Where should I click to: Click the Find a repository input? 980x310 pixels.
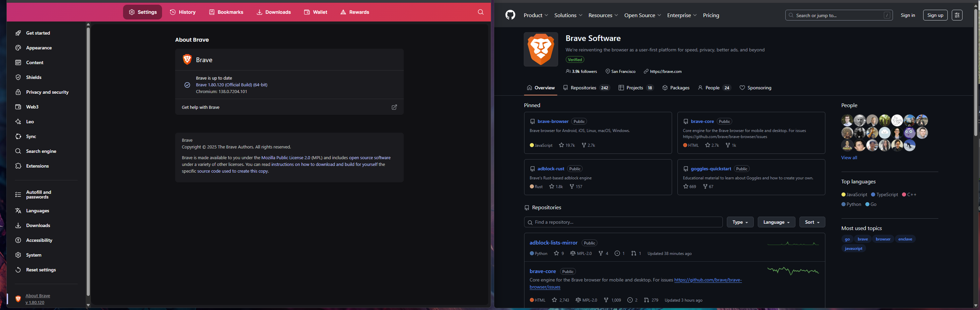(x=623, y=222)
